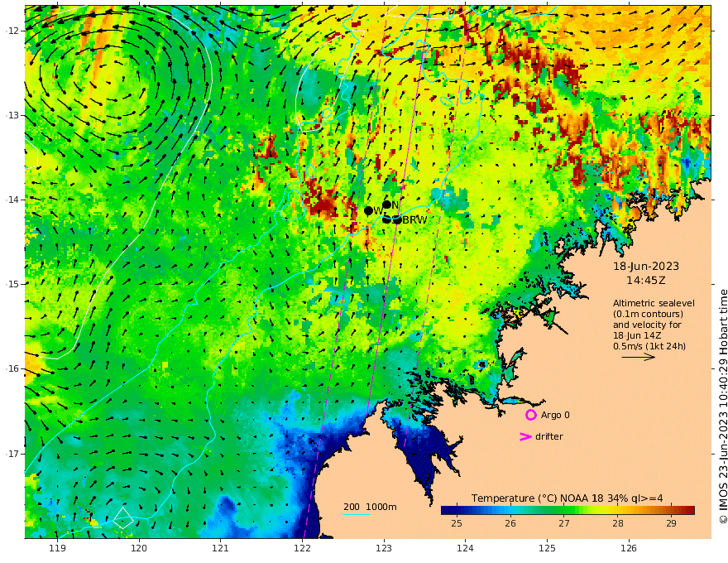Image resolution: width=728 pixels, height=563 pixels.
Task: Click the magenta drifter arrow symbol
Action: coord(525,436)
